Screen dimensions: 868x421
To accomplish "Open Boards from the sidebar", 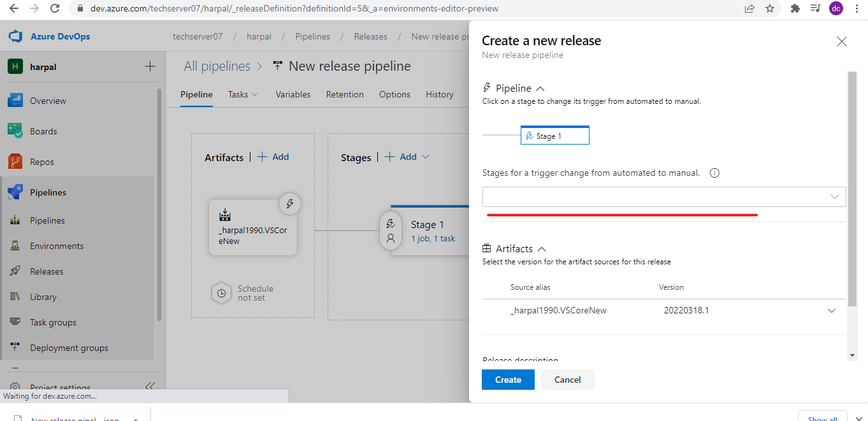I will (x=43, y=131).
